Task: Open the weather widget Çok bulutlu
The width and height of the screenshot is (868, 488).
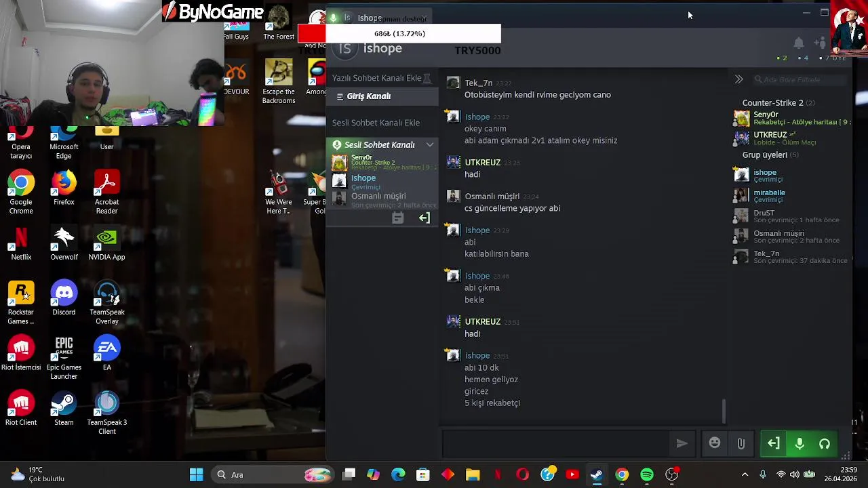Action: click(38, 474)
